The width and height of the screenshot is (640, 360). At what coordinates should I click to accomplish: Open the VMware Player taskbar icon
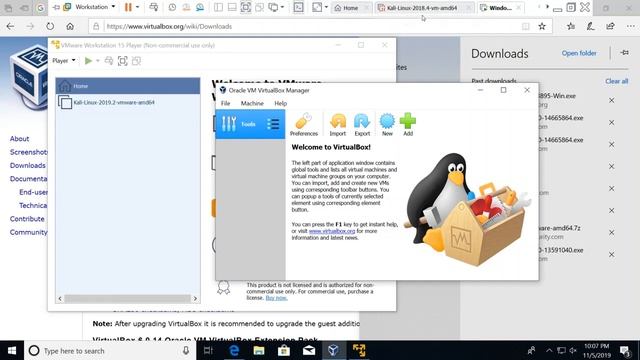tap(359, 351)
